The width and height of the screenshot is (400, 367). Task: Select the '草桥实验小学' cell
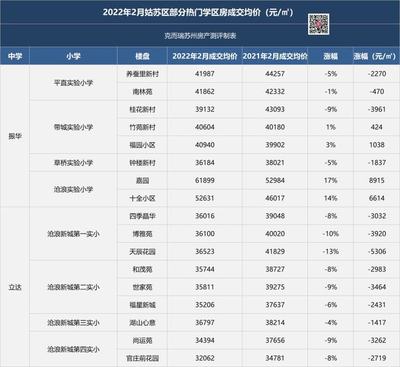tap(73, 163)
